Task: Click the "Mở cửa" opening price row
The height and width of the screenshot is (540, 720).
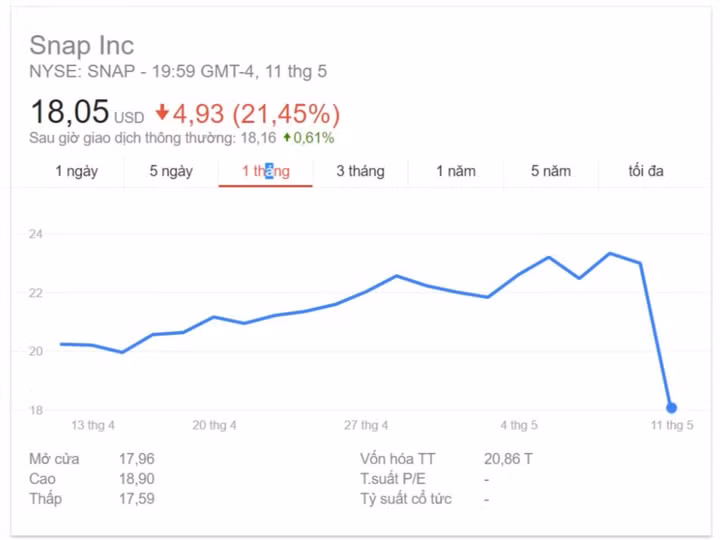Action: 54,459
